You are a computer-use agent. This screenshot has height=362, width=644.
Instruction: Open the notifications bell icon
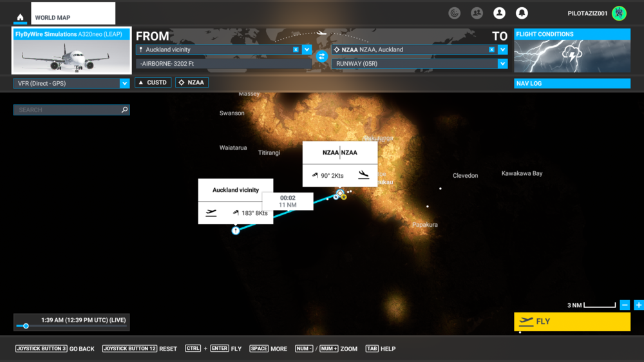pos(522,13)
